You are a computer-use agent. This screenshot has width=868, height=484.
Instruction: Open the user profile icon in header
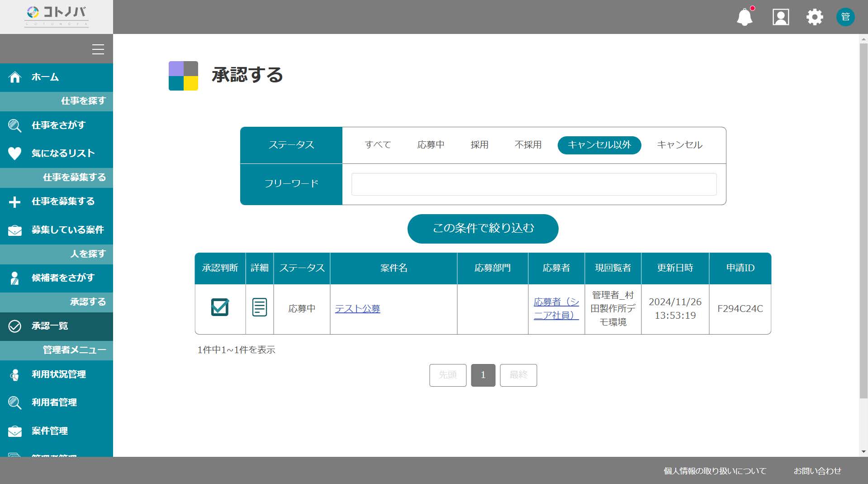(781, 17)
